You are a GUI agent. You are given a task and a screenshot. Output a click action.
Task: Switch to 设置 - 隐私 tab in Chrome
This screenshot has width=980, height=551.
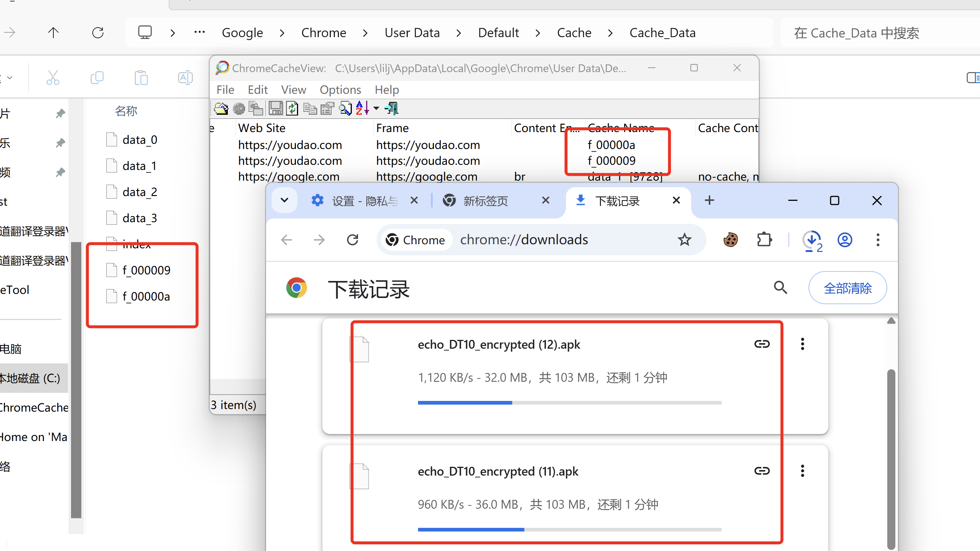point(364,201)
